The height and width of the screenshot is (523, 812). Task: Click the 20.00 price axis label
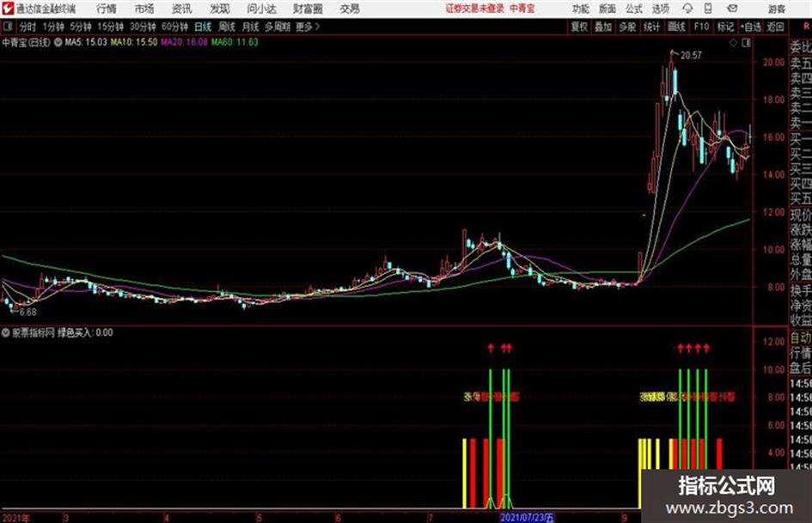[773, 62]
